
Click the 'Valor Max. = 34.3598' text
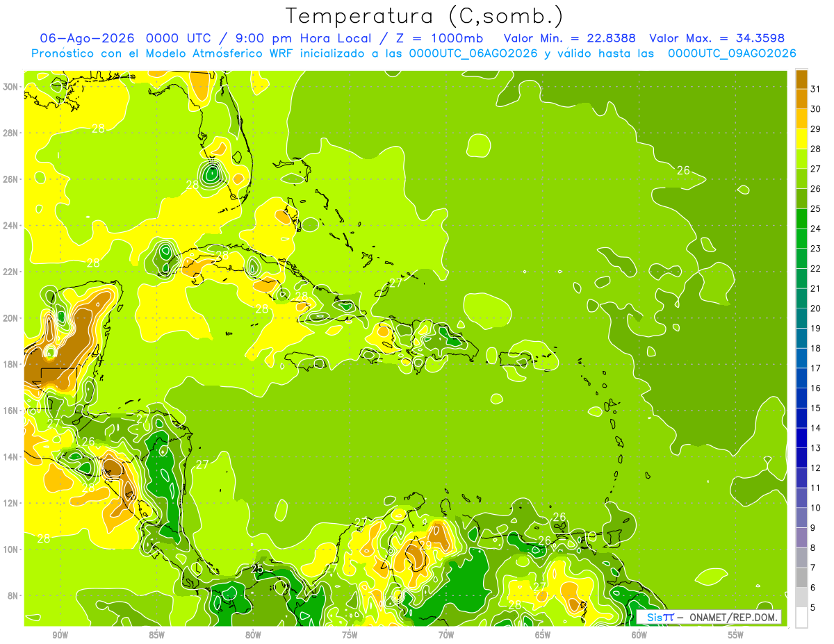[717, 38]
